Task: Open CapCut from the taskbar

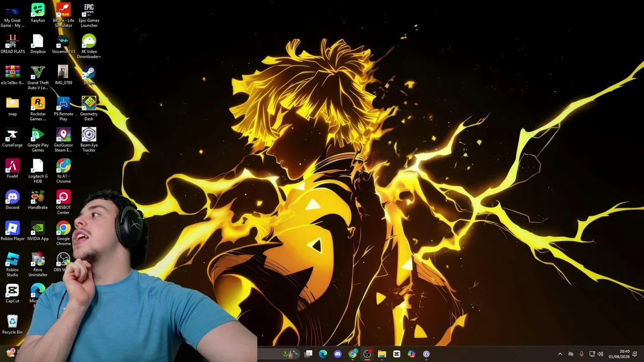Action: pyautogui.click(x=397, y=354)
